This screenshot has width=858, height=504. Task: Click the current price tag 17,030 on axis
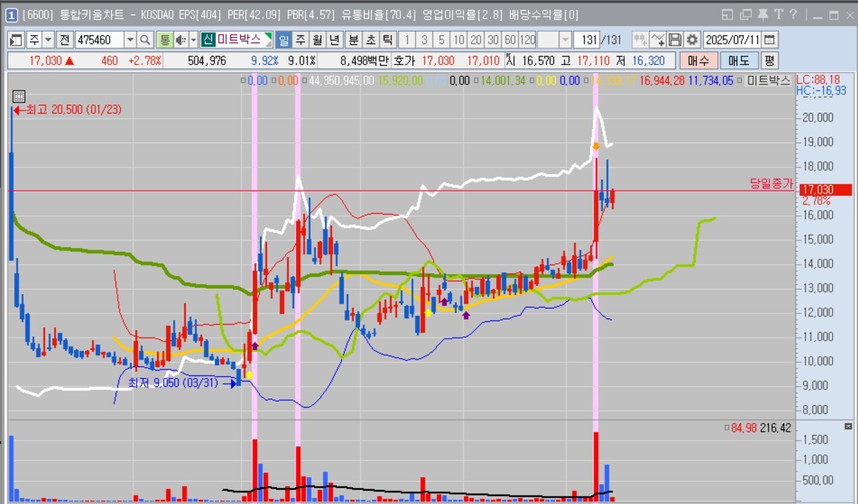click(825, 190)
